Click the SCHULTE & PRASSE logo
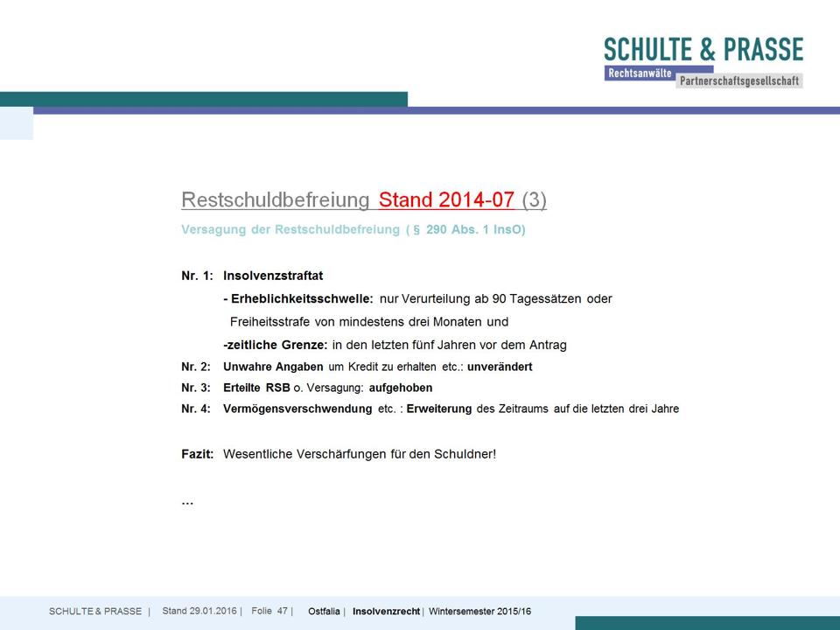Image resolution: width=840 pixels, height=630 pixels. (703, 48)
